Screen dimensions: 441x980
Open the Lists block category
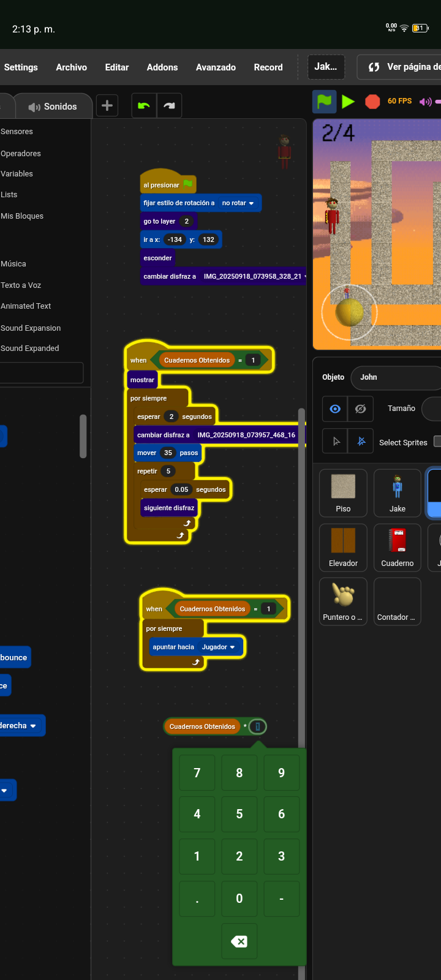point(9,195)
